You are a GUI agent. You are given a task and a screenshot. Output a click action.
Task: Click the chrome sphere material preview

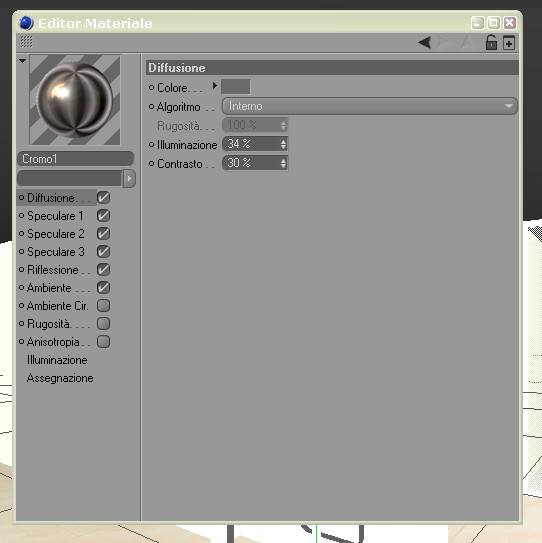75,100
